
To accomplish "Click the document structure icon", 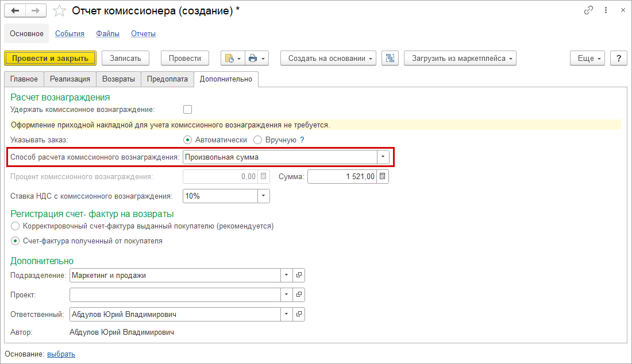I will tap(390, 58).
